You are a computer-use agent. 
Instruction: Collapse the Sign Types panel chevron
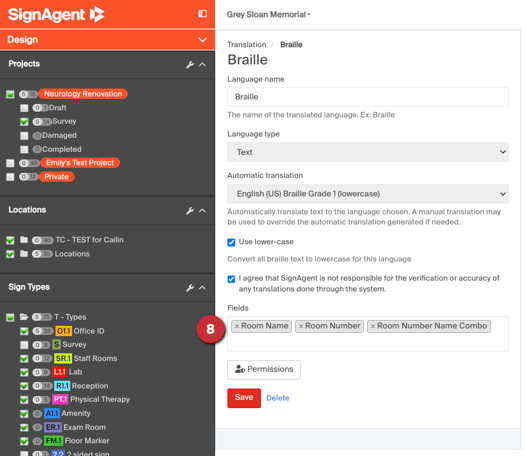(x=202, y=288)
